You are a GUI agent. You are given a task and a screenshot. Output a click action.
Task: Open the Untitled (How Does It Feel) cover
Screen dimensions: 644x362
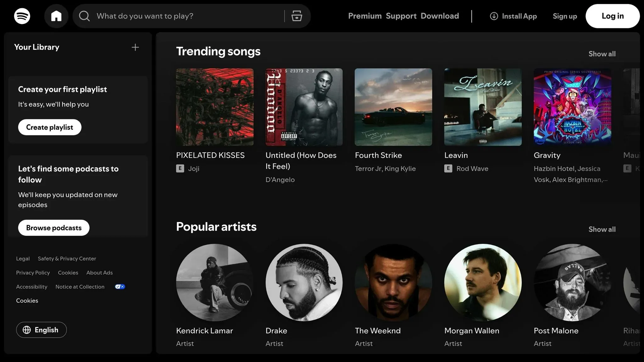(304, 107)
